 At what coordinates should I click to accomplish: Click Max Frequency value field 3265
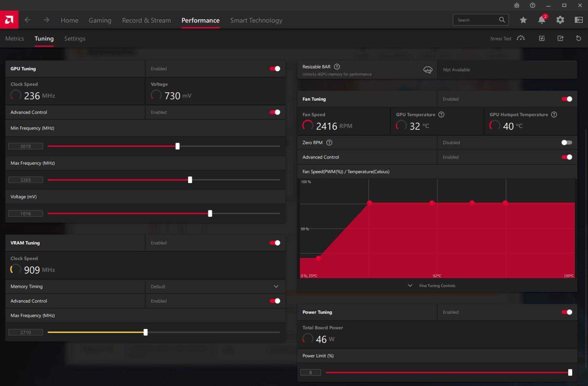point(26,180)
